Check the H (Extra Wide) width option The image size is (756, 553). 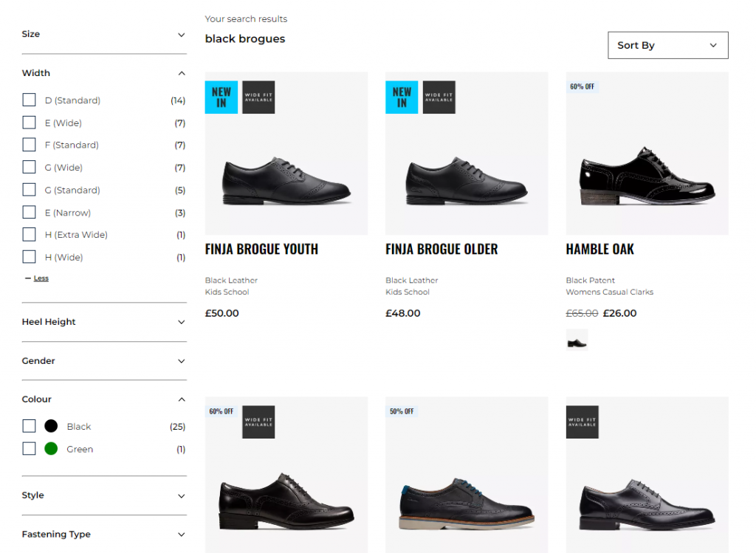(30, 235)
